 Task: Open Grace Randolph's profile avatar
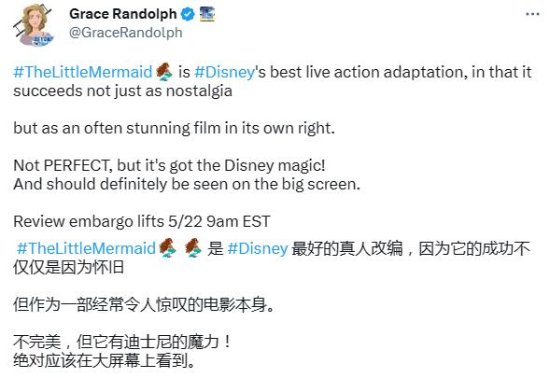(x=34, y=25)
